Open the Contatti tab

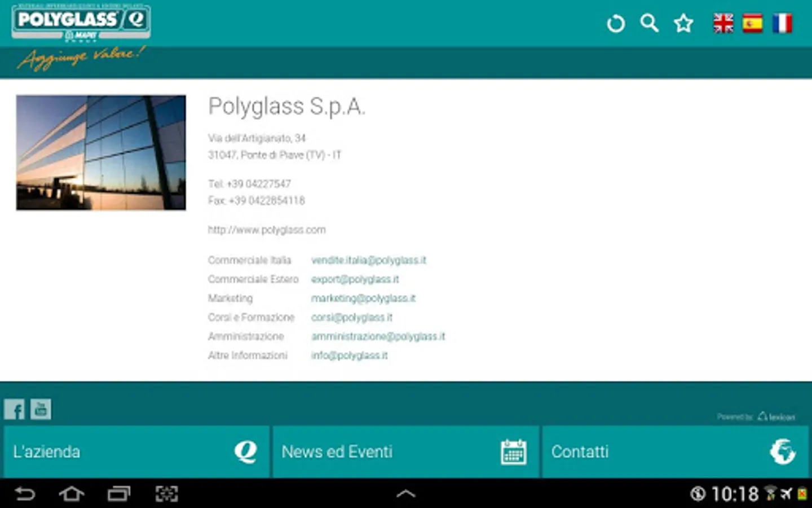[x=675, y=452]
